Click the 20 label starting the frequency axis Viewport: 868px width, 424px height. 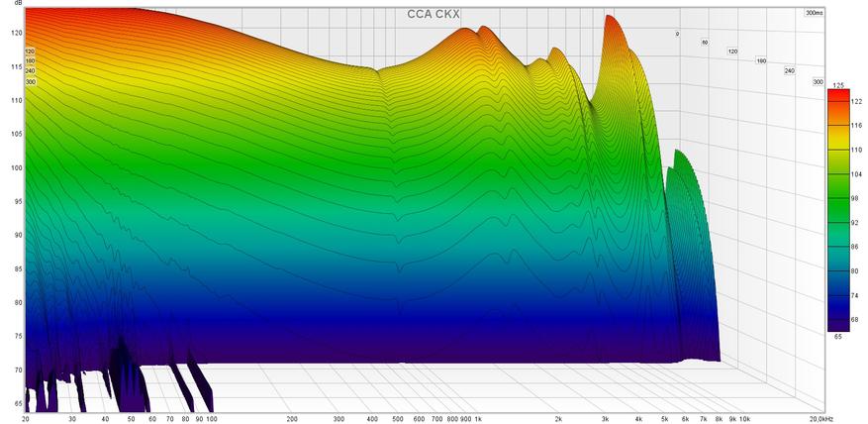tap(25, 419)
